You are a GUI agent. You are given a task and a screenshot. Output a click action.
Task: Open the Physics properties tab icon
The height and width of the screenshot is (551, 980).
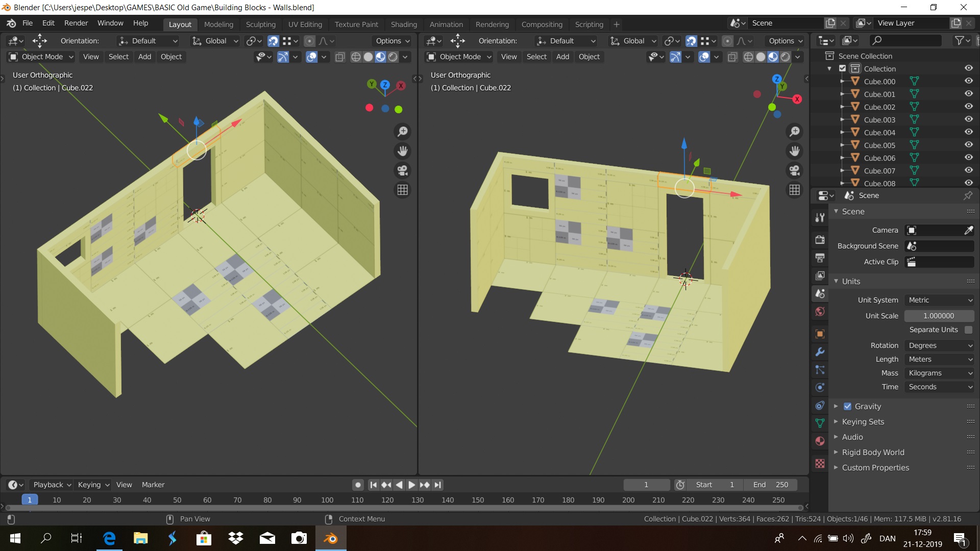click(x=820, y=387)
